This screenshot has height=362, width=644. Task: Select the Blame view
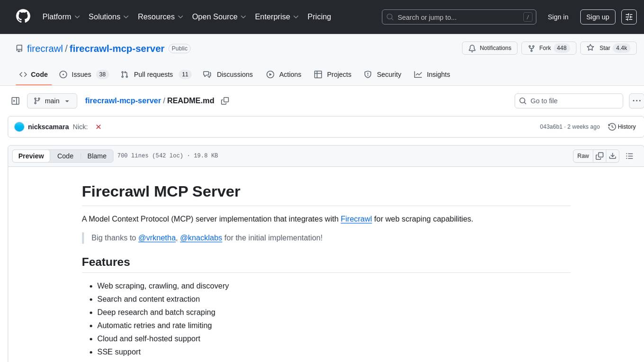(x=97, y=156)
